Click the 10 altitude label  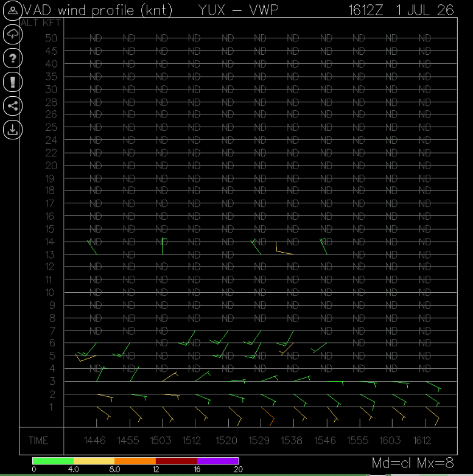[50, 292]
